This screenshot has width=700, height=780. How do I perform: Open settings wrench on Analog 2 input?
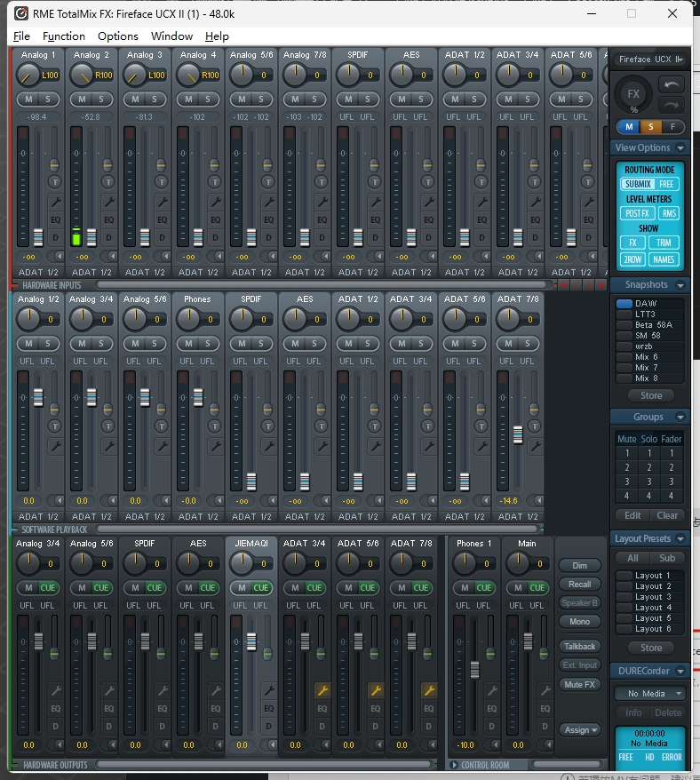click(x=108, y=202)
